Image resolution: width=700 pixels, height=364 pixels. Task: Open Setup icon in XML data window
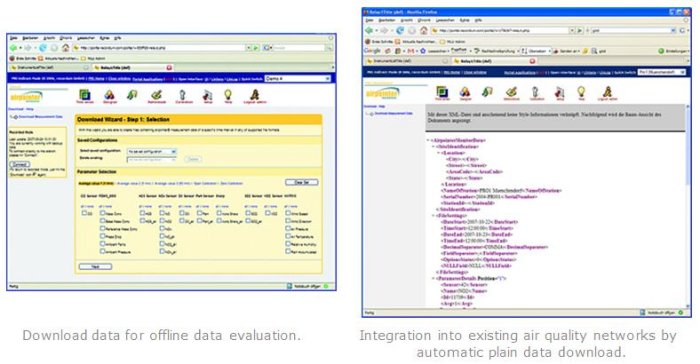pos(559,93)
